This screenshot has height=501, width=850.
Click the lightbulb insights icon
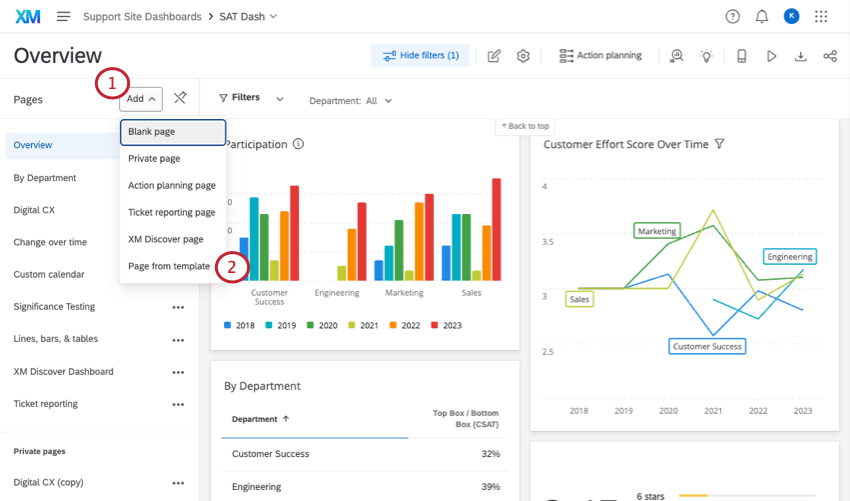706,56
